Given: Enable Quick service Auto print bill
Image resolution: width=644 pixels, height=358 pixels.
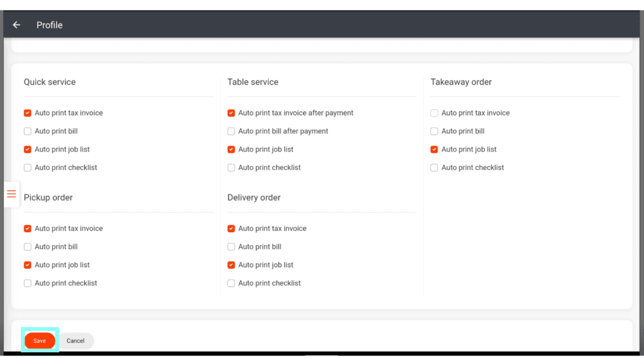Looking at the screenshot, I should [x=28, y=131].
